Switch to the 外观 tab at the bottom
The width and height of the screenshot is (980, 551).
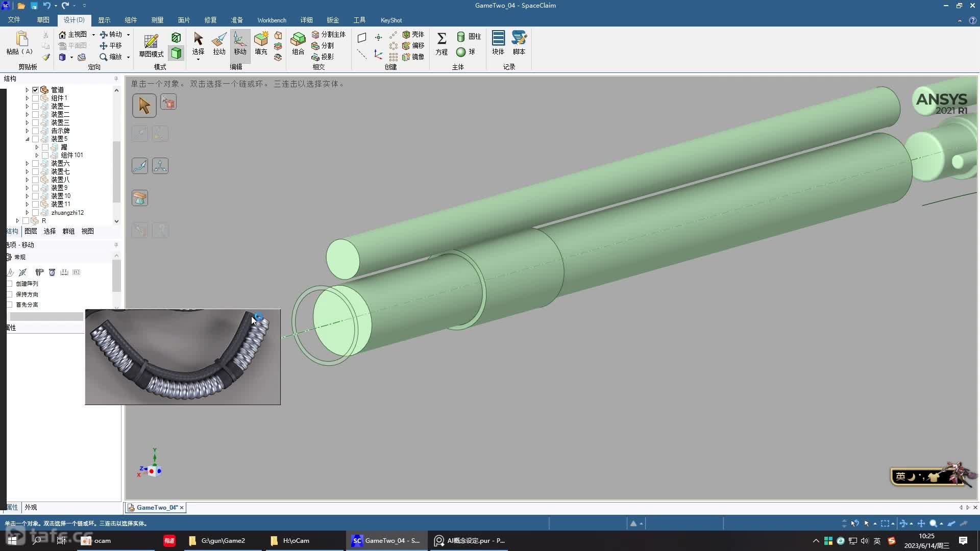point(31,507)
